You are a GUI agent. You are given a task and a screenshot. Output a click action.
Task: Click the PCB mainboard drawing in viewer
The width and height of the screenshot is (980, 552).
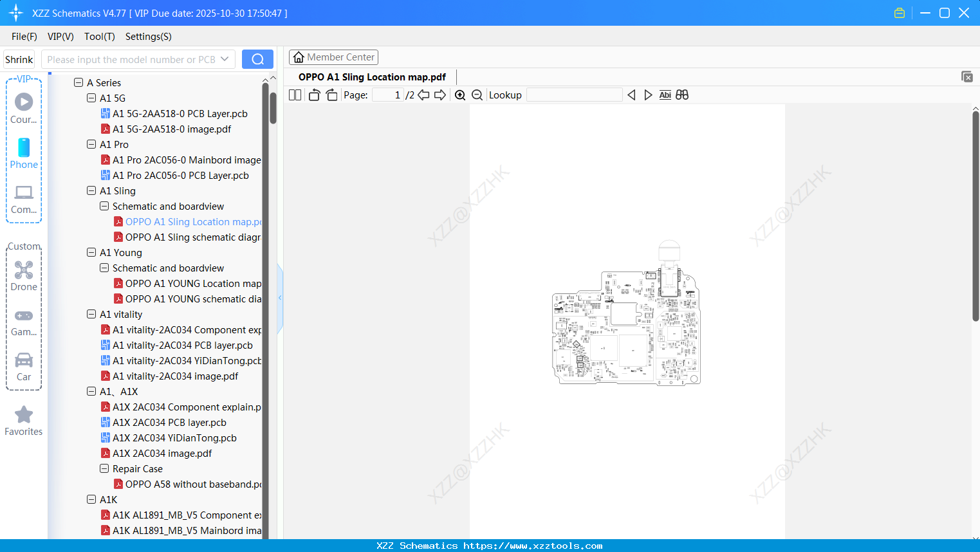pyautogui.click(x=626, y=313)
